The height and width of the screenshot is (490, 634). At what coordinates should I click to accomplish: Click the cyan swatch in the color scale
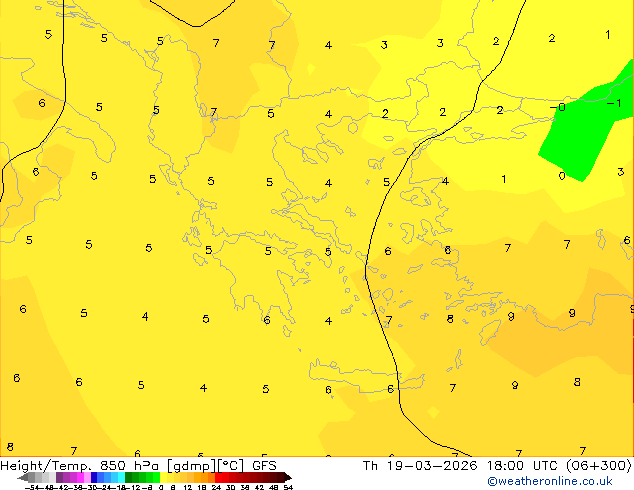(x=121, y=477)
